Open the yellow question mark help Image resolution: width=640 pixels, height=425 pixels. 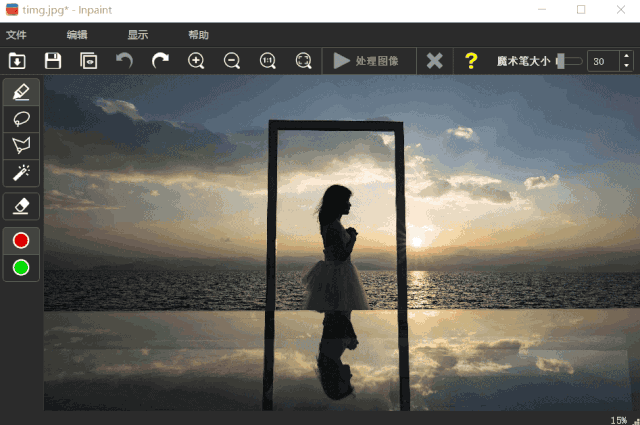tap(471, 61)
